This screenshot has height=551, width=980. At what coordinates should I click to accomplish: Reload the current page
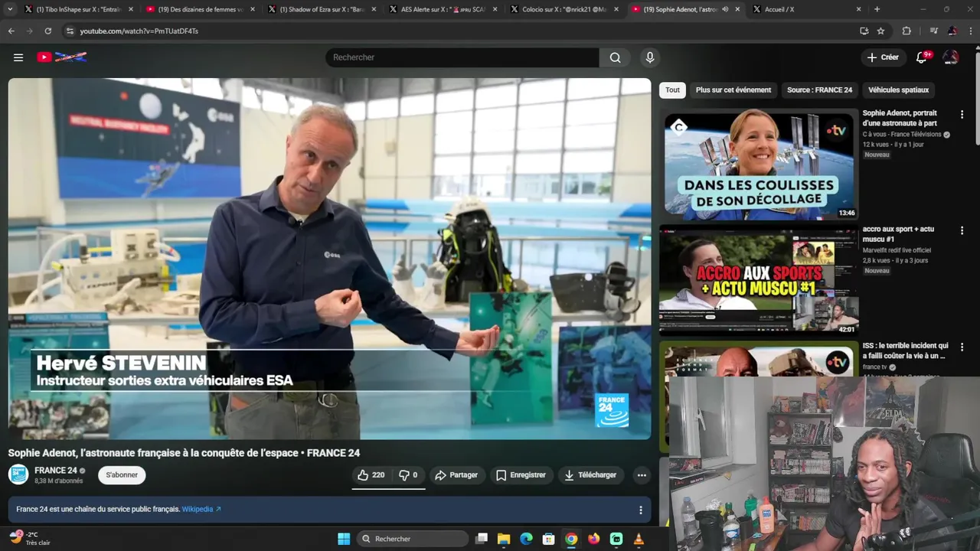point(47,31)
